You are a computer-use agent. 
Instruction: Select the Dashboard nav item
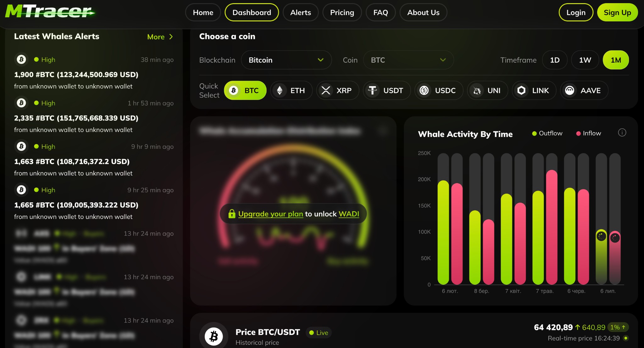coord(252,13)
